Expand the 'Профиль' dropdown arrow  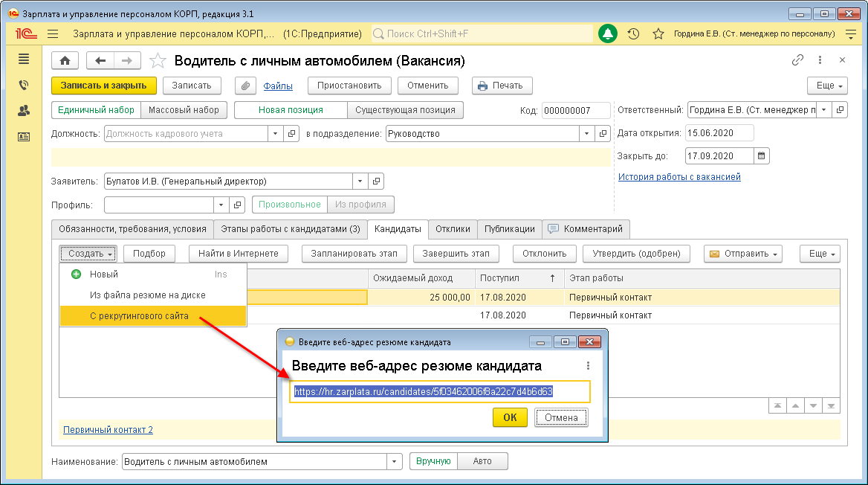pyautogui.click(x=221, y=205)
